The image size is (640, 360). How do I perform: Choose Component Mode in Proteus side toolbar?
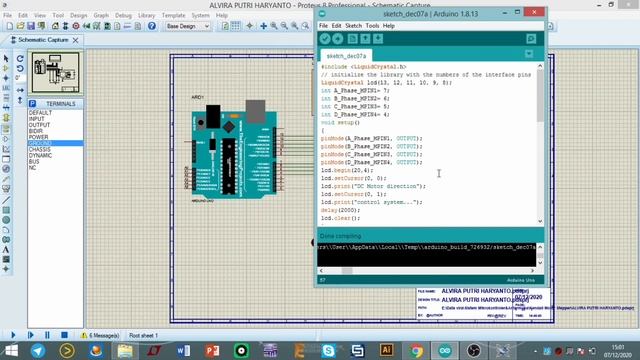(6, 68)
